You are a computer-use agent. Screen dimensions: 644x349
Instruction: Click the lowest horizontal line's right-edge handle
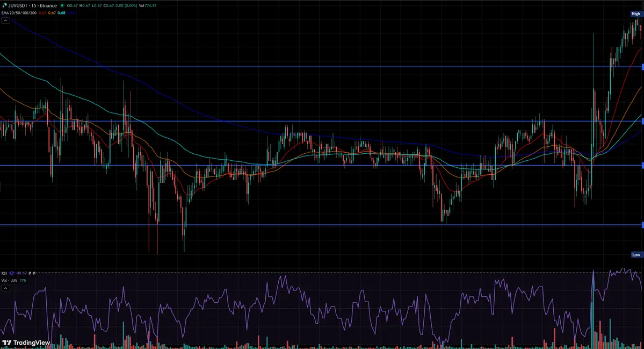click(643, 225)
